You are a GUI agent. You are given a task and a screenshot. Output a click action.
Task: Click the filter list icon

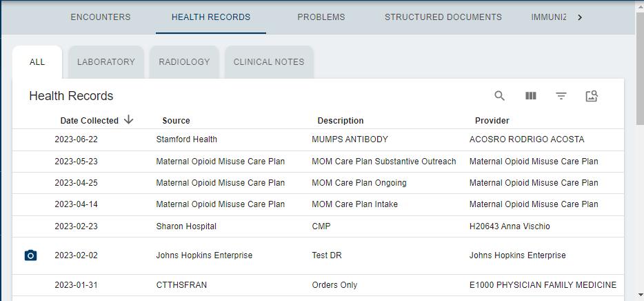[x=561, y=96]
